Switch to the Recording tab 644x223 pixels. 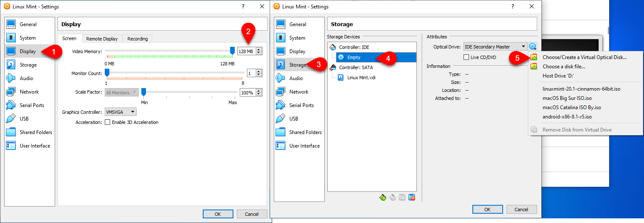click(x=138, y=39)
